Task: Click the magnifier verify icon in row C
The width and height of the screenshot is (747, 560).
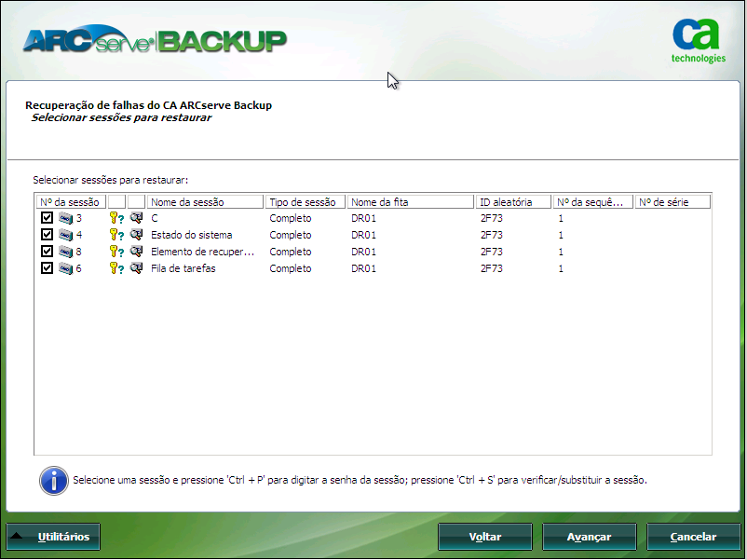Action: pos(136,218)
